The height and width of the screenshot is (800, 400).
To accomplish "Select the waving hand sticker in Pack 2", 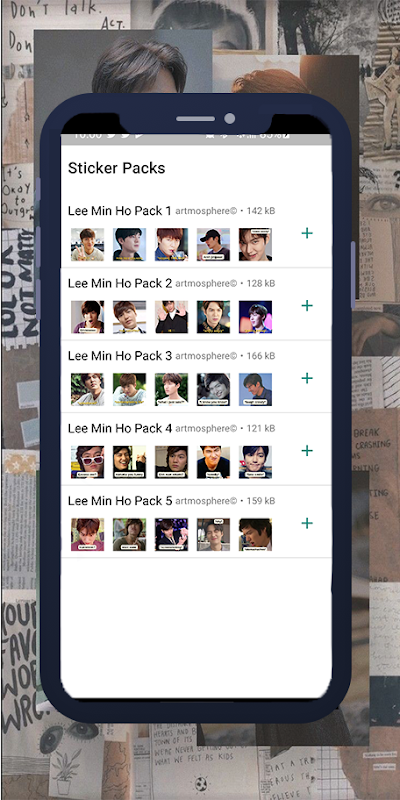I will [171, 317].
